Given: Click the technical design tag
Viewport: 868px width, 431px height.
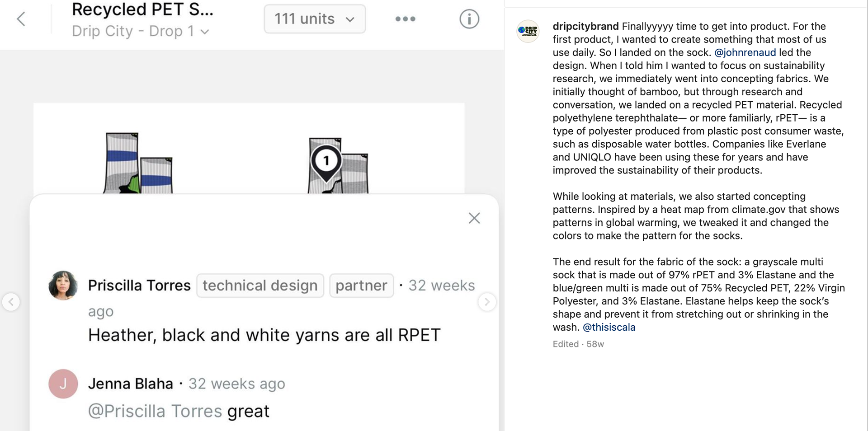Looking at the screenshot, I should [260, 286].
